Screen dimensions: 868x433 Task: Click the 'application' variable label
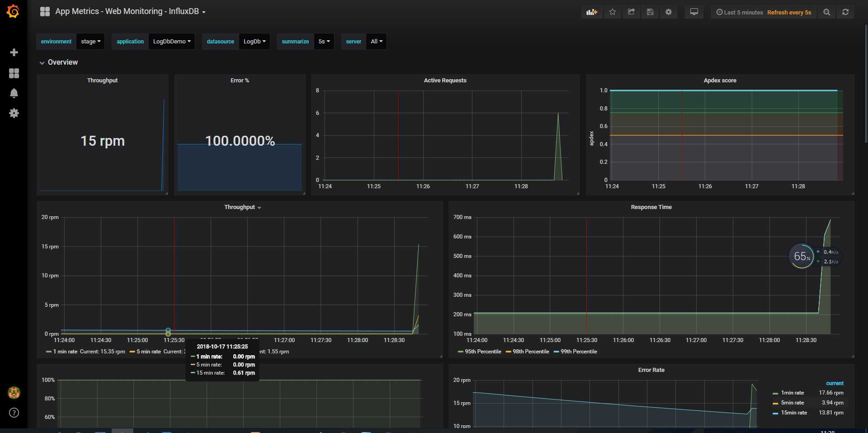[130, 41]
